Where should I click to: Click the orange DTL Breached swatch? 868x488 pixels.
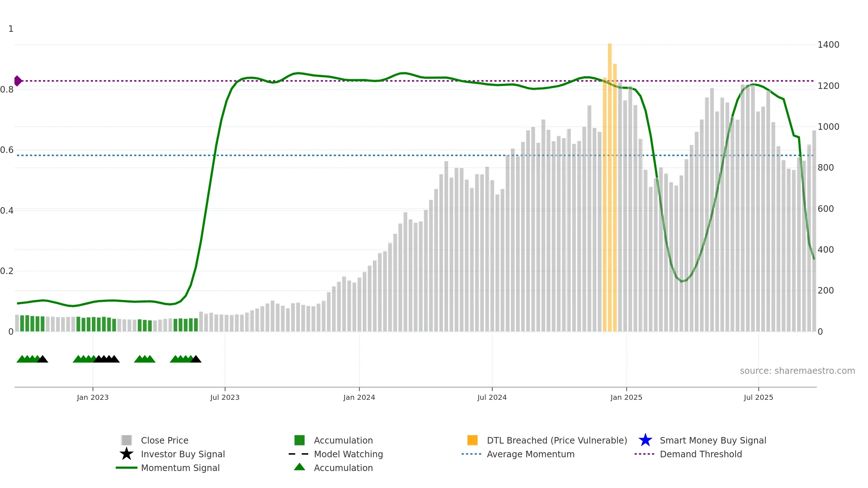pyautogui.click(x=472, y=440)
